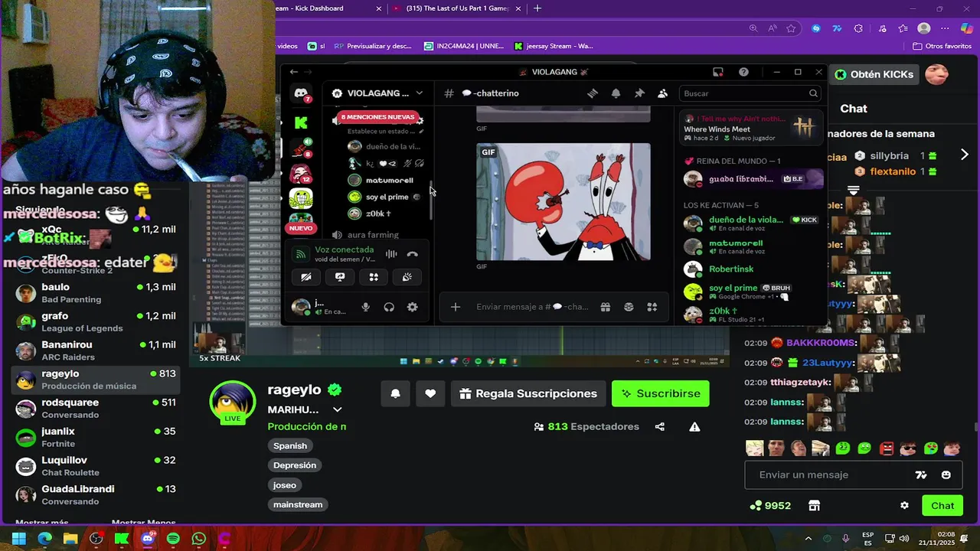Go back with Discord title bar arrow

coord(294,72)
